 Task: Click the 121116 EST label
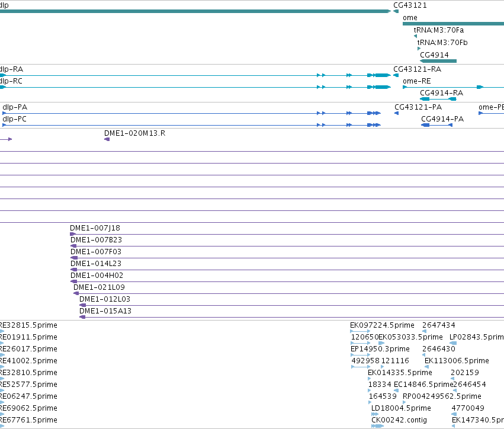click(395, 361)
